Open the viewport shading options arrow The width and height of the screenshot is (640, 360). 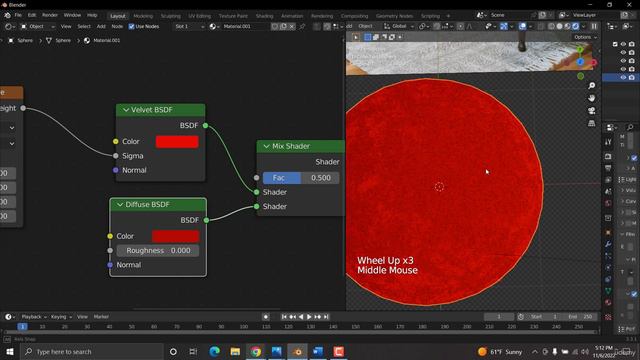tap(584, 27)
